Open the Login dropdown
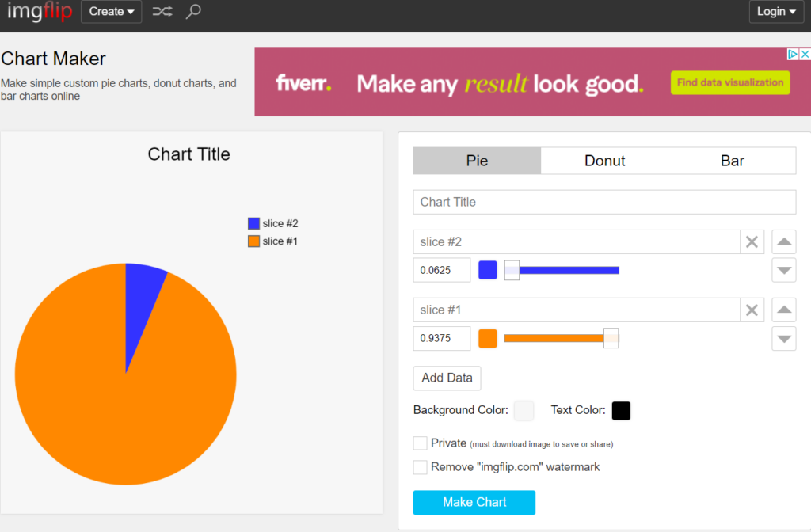811x532 pixels. click(x=775, y=12)
